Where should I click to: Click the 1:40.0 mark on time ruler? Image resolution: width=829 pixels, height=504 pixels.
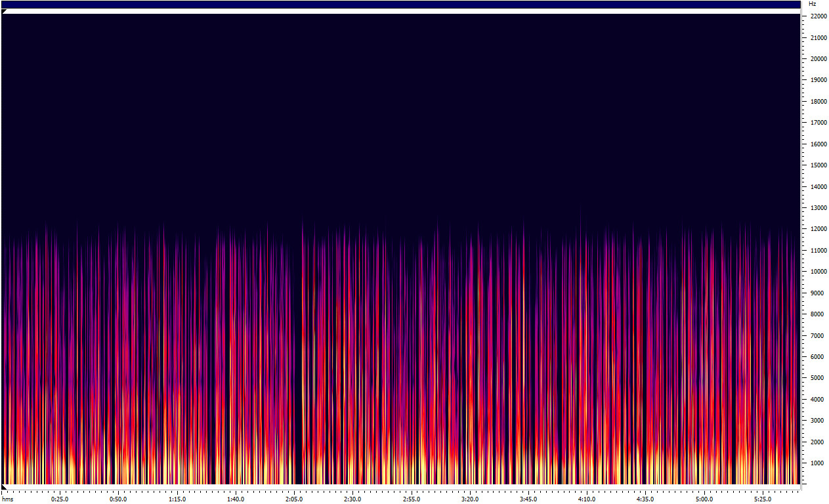click(236, 499)
